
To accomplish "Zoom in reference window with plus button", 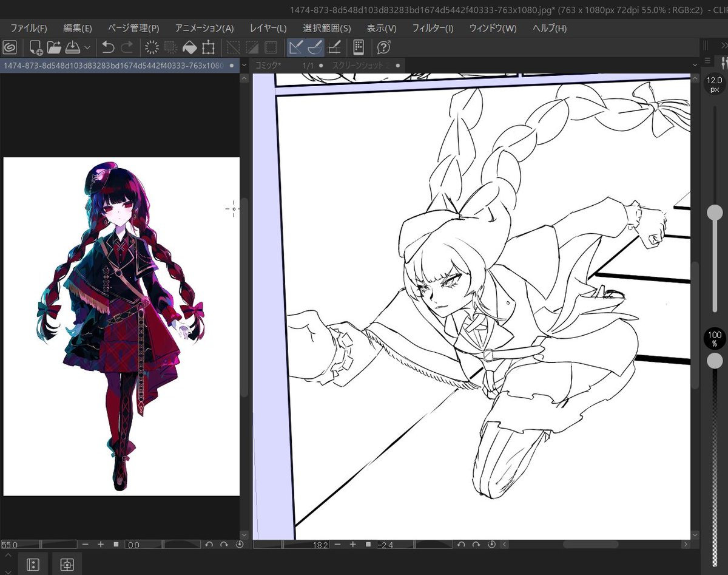I will point(101,545).
